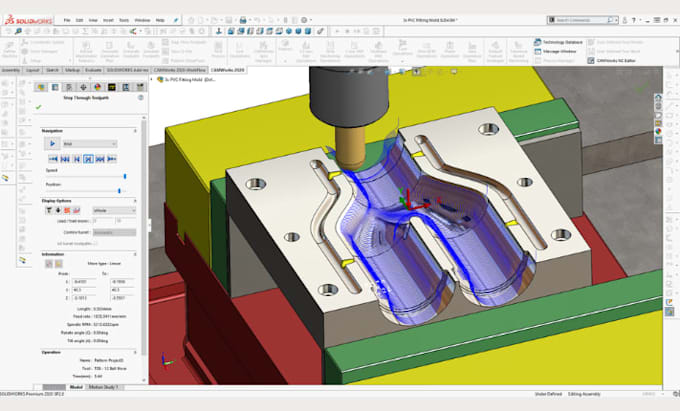
Task: Toggle fourth Display Options icon
Action: point(77,210)
